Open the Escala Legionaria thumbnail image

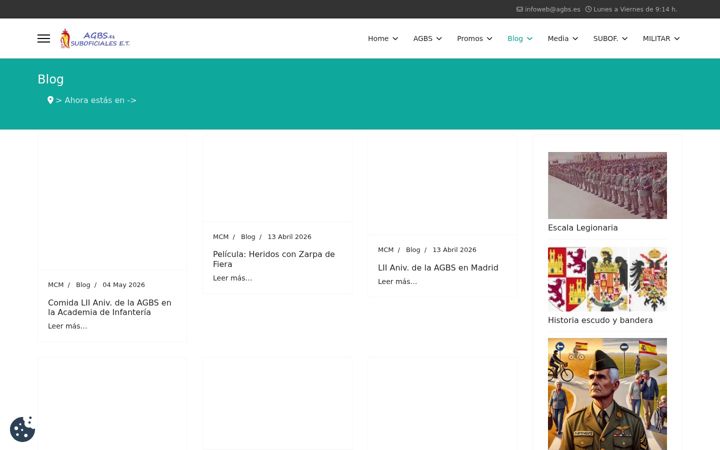pyautogui.click(x=607, y=186)
